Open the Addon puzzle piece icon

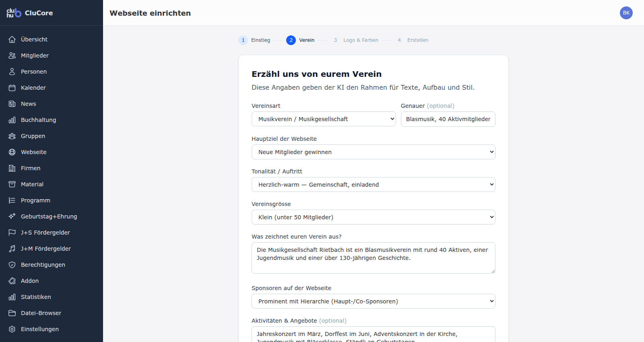(12, 281)
